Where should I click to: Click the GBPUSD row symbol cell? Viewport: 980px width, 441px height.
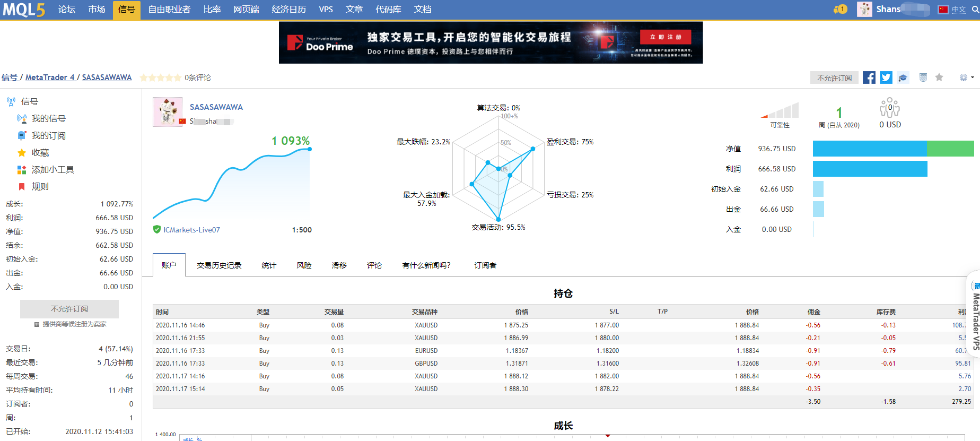426,364
